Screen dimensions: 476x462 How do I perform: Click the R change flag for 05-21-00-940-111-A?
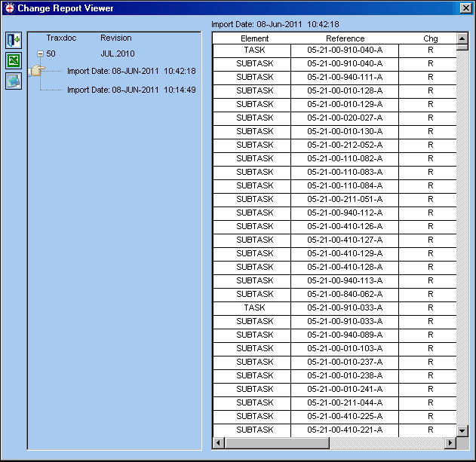(x=428, y=78)
